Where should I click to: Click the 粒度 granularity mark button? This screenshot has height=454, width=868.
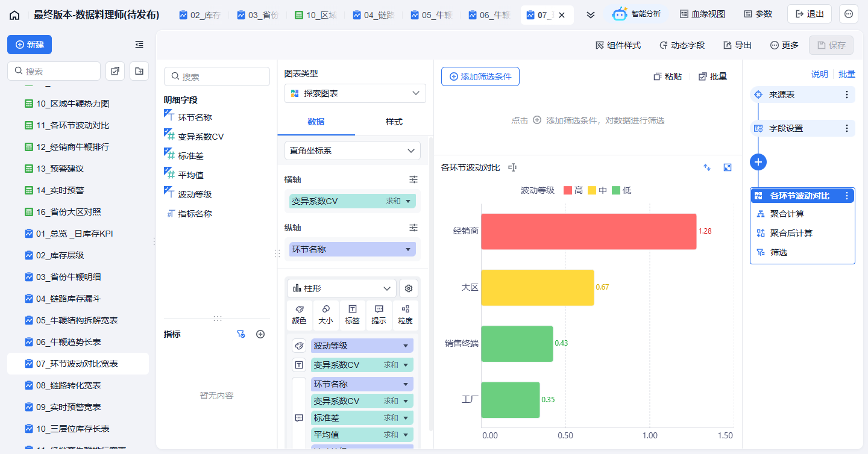tap(406, 315)
